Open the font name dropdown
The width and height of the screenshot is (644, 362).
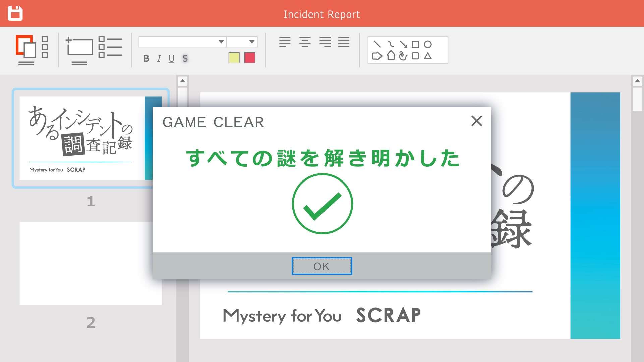(183, 42)
